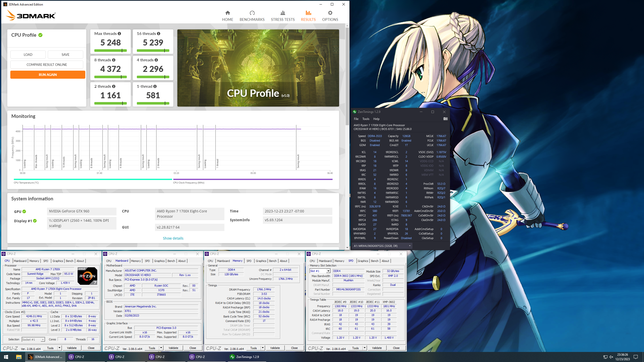The height and width of the screenshot is (362, 644).
Task: Switch first CPU-Z window to Bench tab
Action: pyautogui.click(x=70, y=261)
